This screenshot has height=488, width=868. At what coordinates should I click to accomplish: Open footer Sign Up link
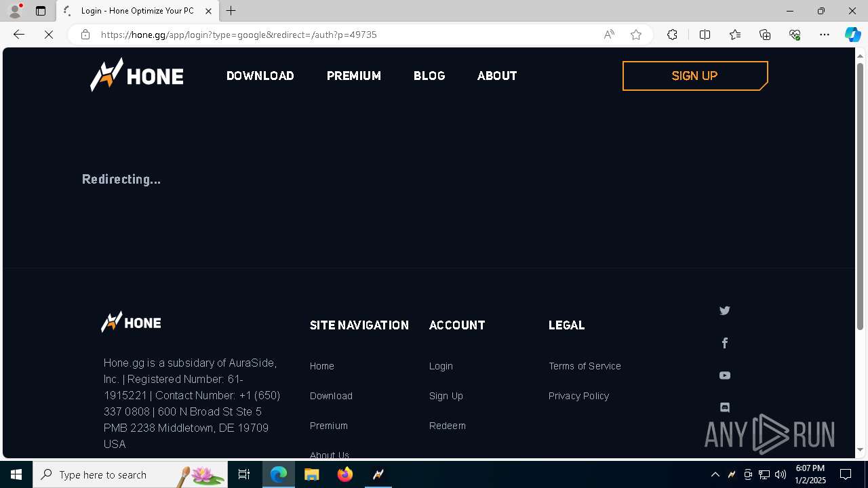click(446, 396)
